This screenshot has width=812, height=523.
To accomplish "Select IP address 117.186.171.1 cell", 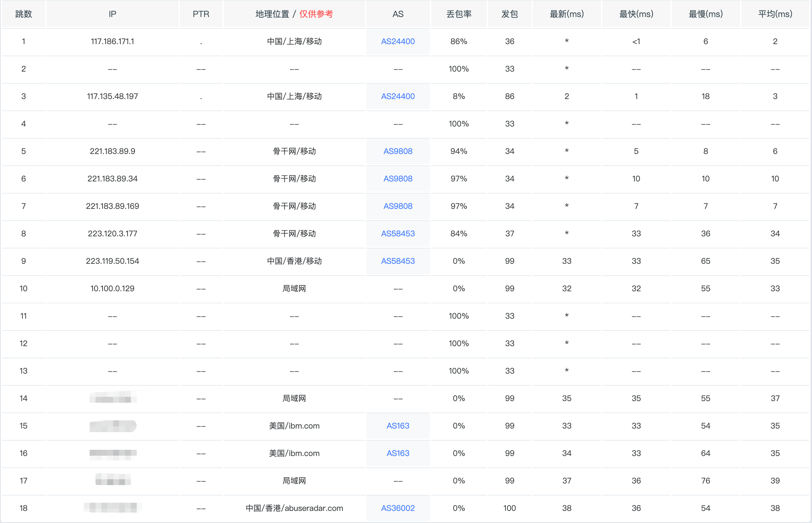I will point(113,42).
